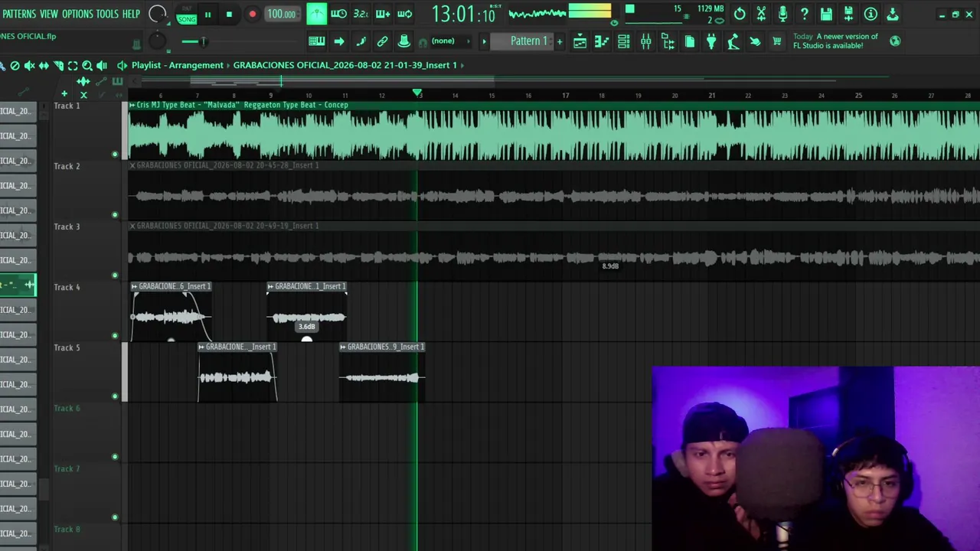Viewport: 980px width, 551px height.
Task: Open the Playlist window
Action: click(x=580, y=41)
